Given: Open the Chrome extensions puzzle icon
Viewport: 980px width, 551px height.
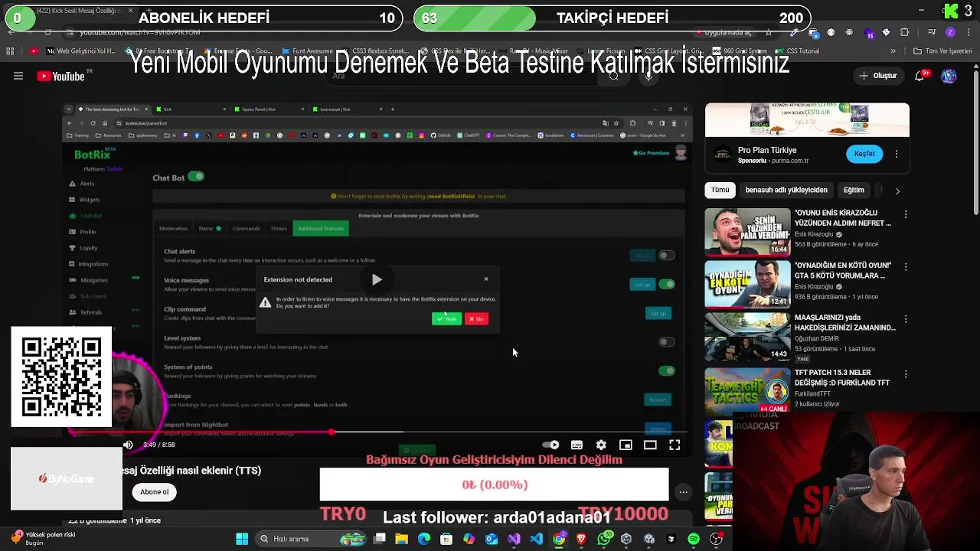Looking at the screenshot, I should pyautogui.click(x=904, y=32).
